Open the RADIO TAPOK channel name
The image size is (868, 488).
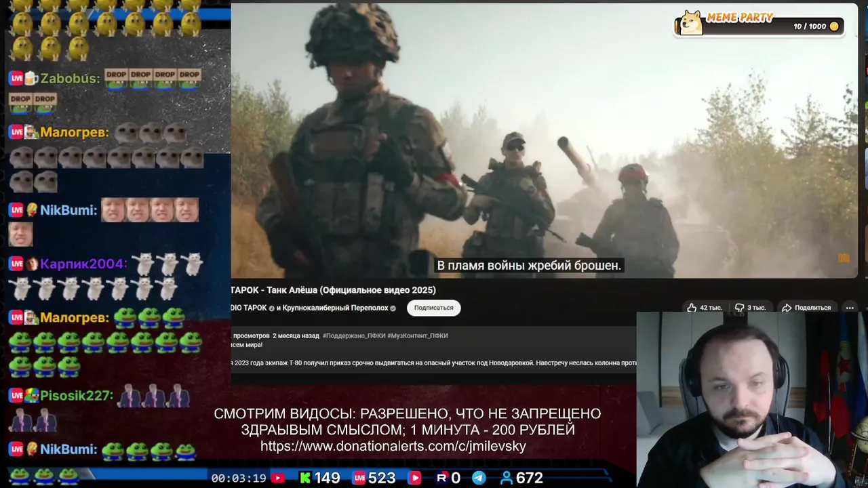249,308
